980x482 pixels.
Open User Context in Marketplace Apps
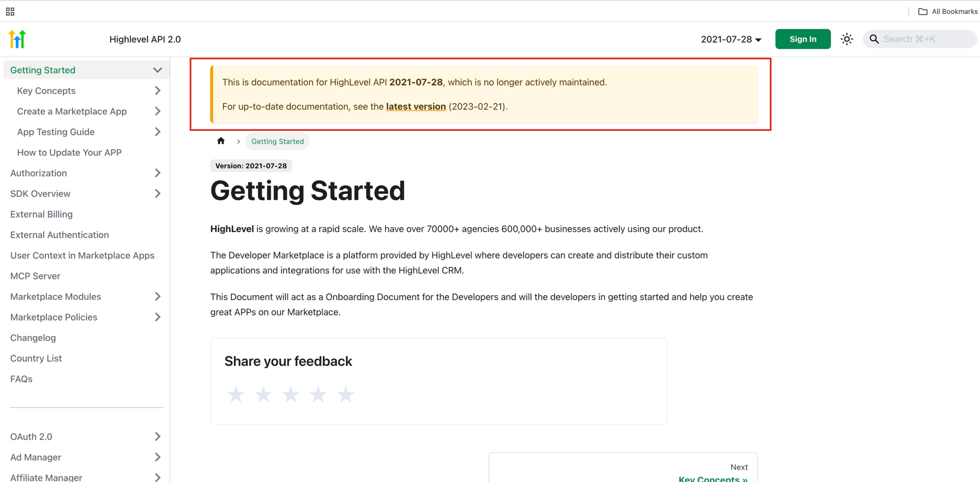82,255
